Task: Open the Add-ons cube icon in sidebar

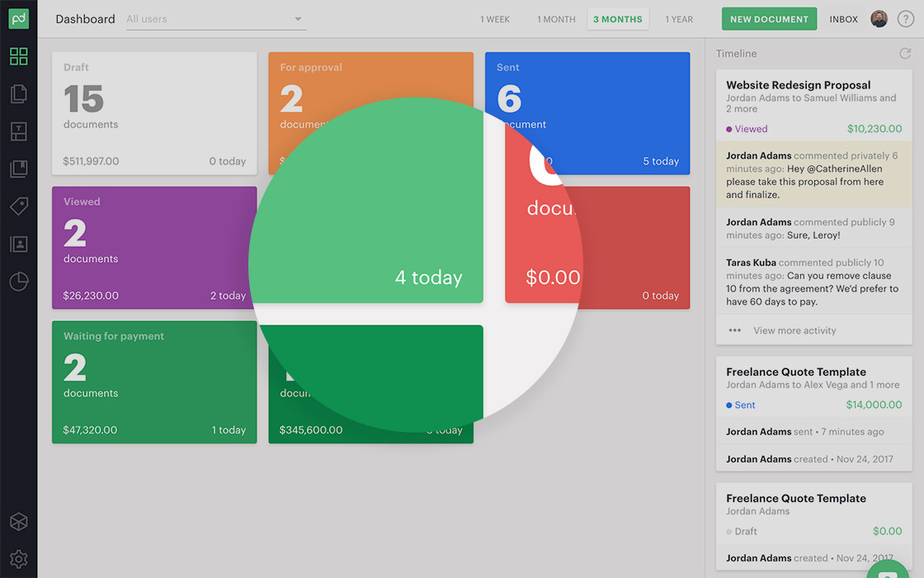Action: click(19, 521)
